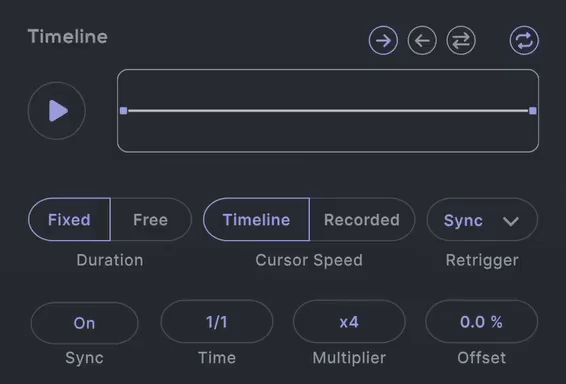
Task: Toggle the loop icon button
Action: [524, 40]
